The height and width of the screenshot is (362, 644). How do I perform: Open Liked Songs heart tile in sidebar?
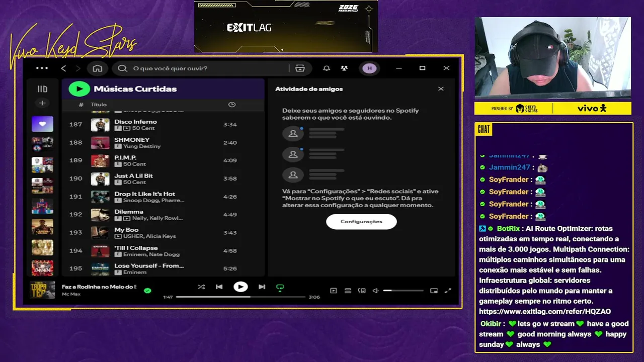(x=42, y=124)
